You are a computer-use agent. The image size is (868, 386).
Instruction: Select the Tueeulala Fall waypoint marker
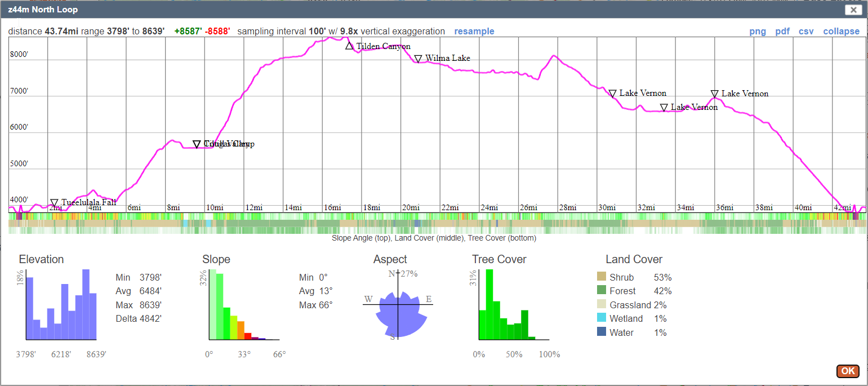coord(54,203)
